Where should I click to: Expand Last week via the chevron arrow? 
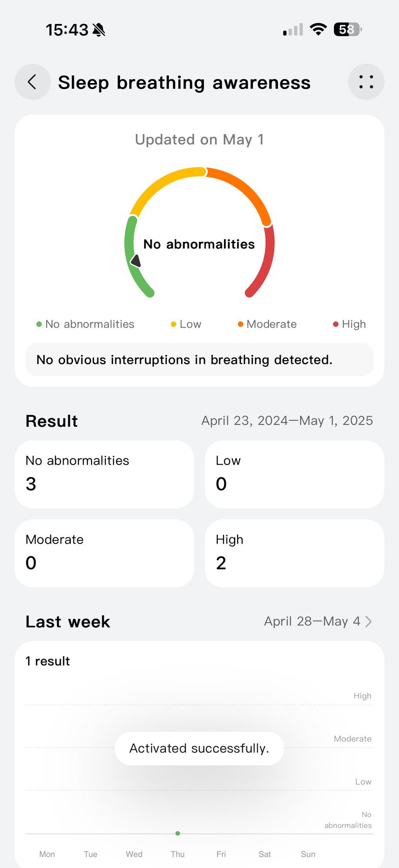(x=368, y=621)
